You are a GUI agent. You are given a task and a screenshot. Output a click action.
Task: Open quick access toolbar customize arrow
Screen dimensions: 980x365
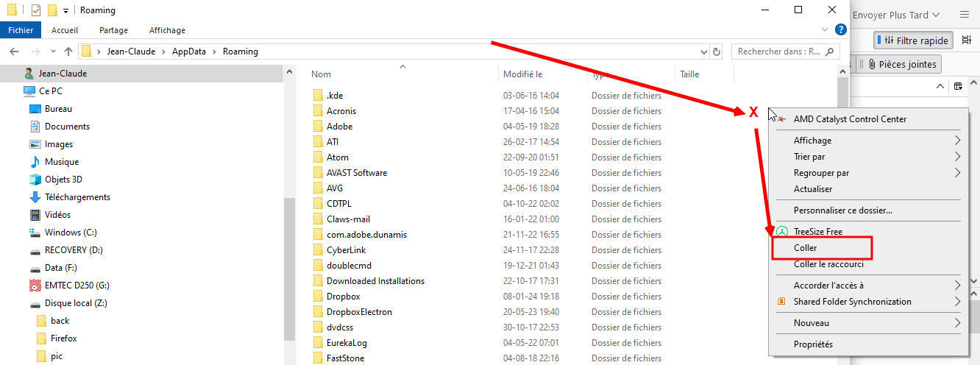coord(65,10)
